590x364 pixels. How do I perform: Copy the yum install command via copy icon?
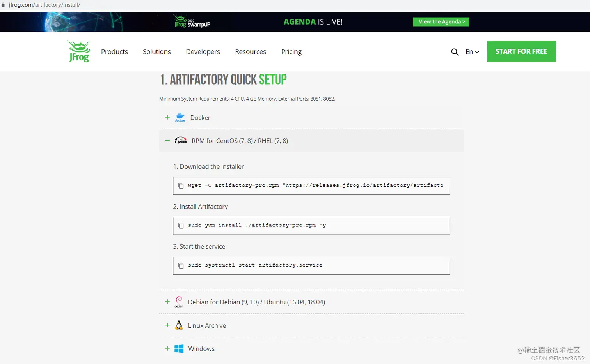pyautogui.click(x=181, y=226)
